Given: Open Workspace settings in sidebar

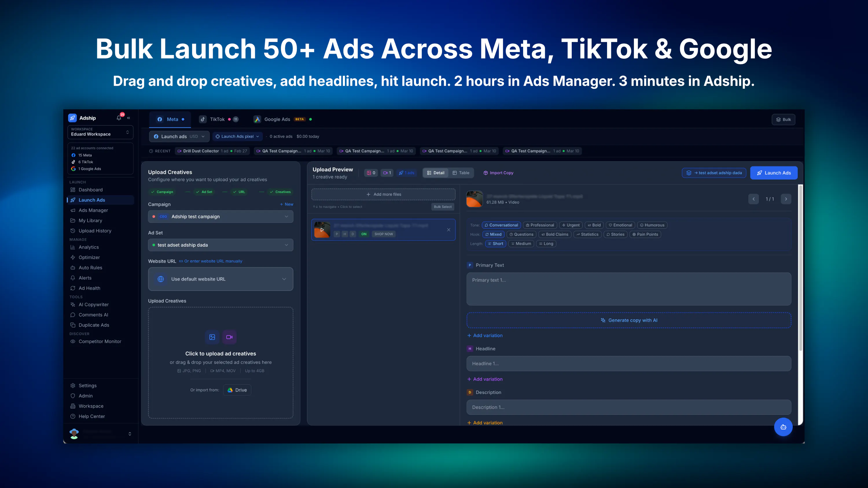Looking at the screenshot, I should point(91,406).
